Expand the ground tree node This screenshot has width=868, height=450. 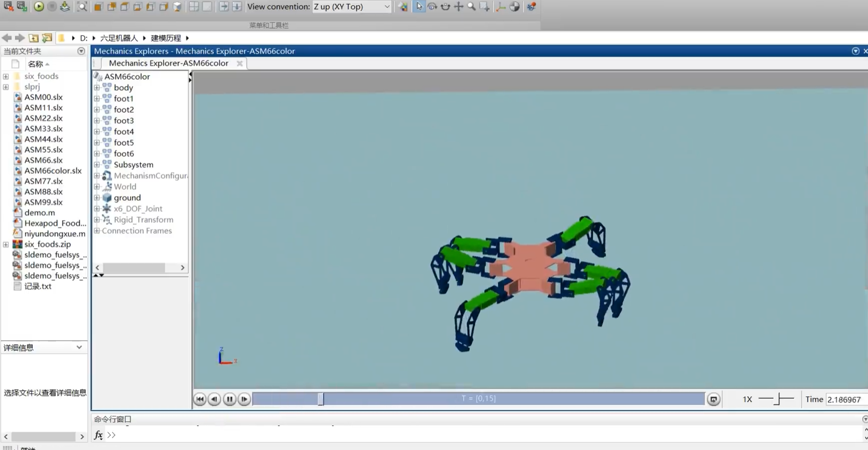[x=97, y=198]
